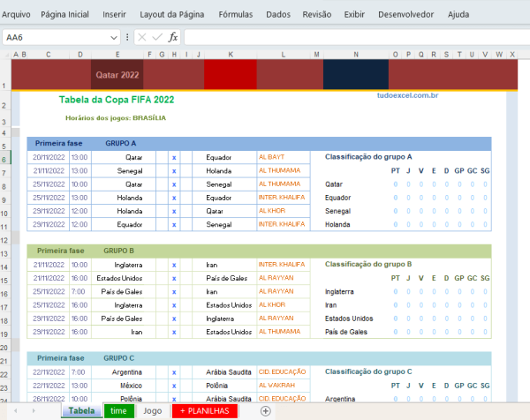Viewport: 530px width, 420px height.
Task: Click the AL KHOR cell in Holanda-Qatar row
Action: coord(284,211)
